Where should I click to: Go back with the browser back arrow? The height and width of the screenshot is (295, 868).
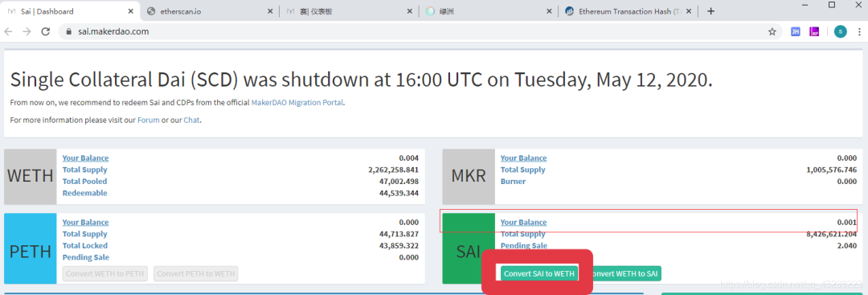pyautogui.click(x=8, y=31)
